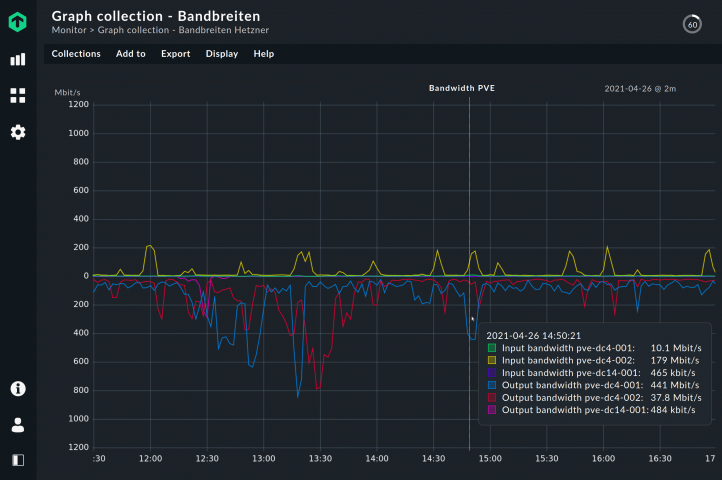Click the 2021-04-26 @ 2m time label

pyautogui.click(x=640, y=88)
